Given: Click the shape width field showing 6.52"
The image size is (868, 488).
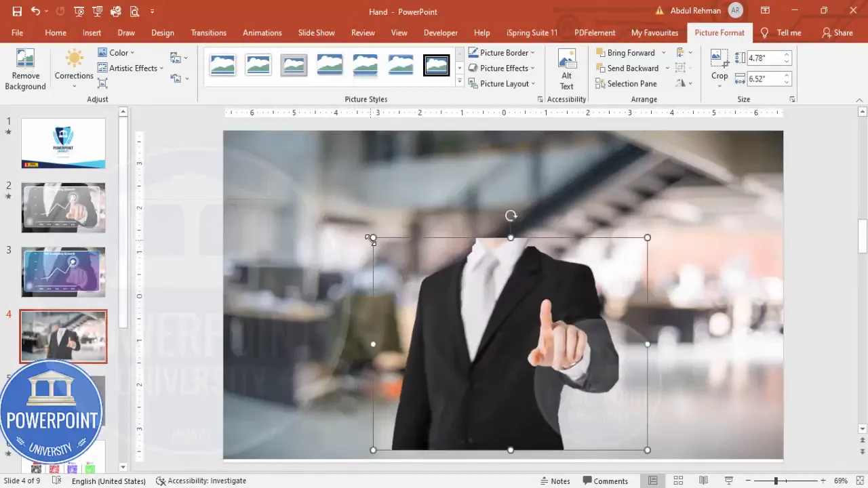Looking at the screenshot, I should 764,79.
